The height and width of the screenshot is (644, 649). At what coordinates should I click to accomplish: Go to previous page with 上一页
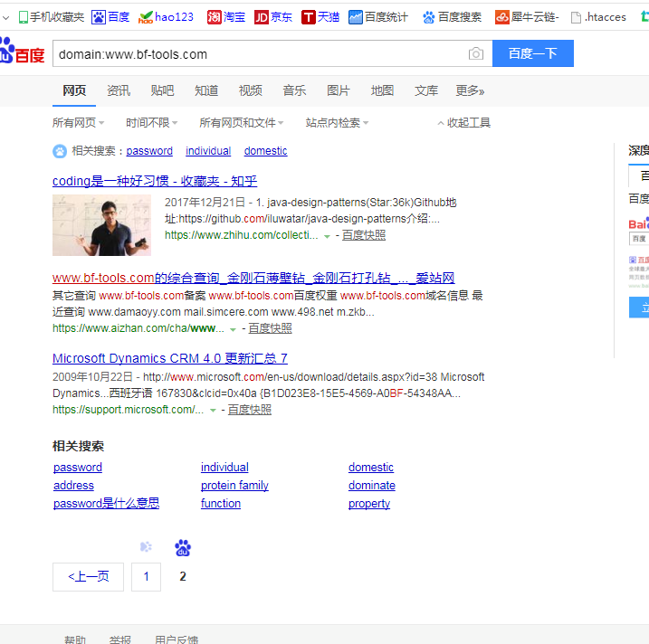[x=88, y=576]
